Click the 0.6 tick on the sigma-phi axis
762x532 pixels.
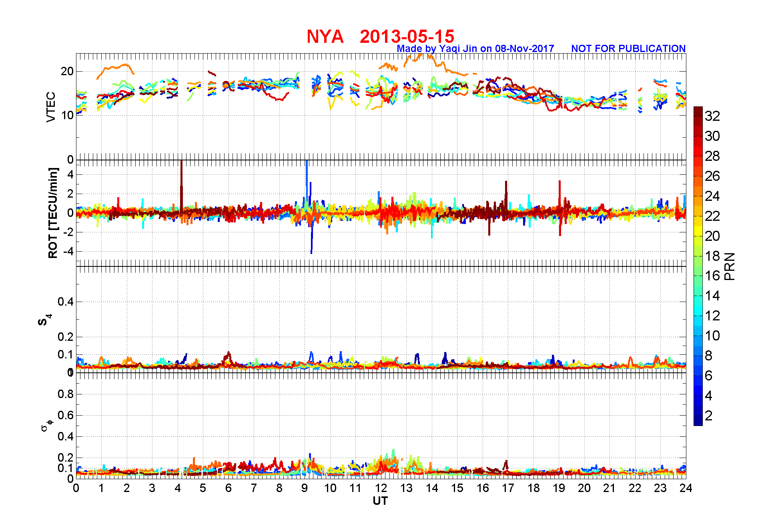click(x=66, y=415)
